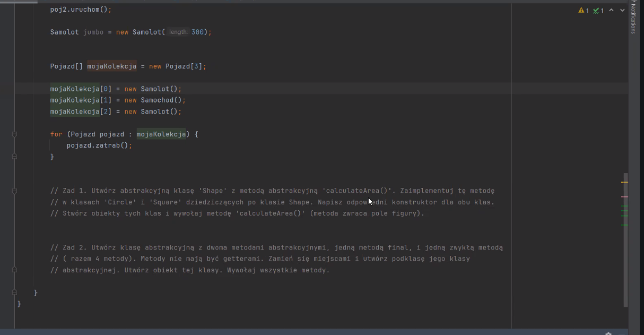Click the pink mark in the error stripe
Viewport: 644px width, 335px height.
point(624,197)
